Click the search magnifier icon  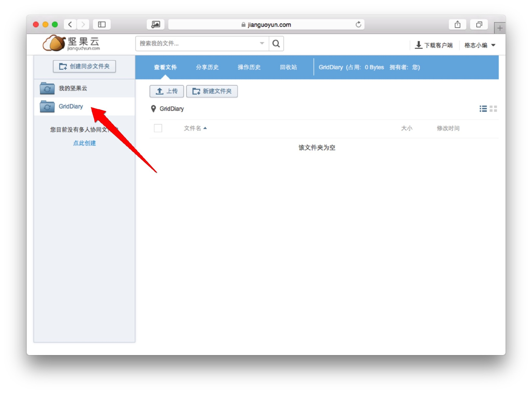(276, 43)
